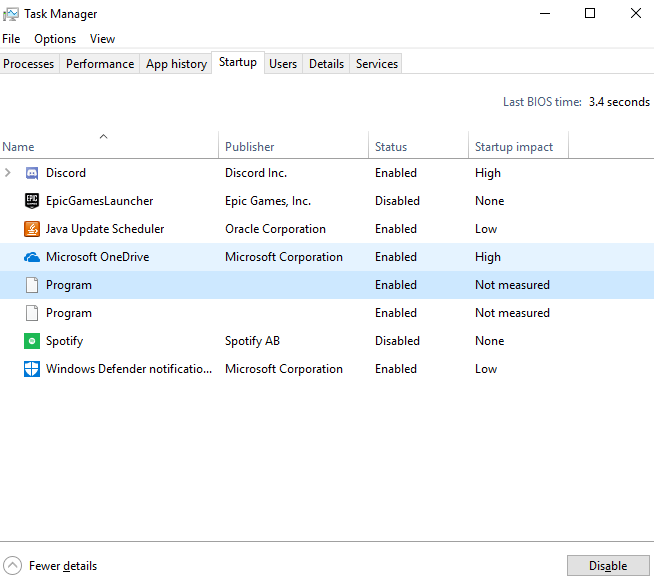The height and width of the screenshot is (586, 654).
Task: Switch to the Users tab
Action: (x=283, y=64)
